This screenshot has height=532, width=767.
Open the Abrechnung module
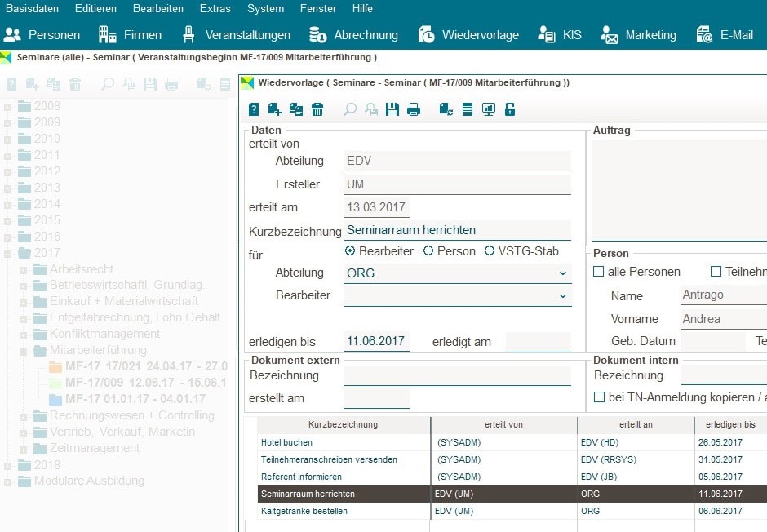[x=353, y=35]
